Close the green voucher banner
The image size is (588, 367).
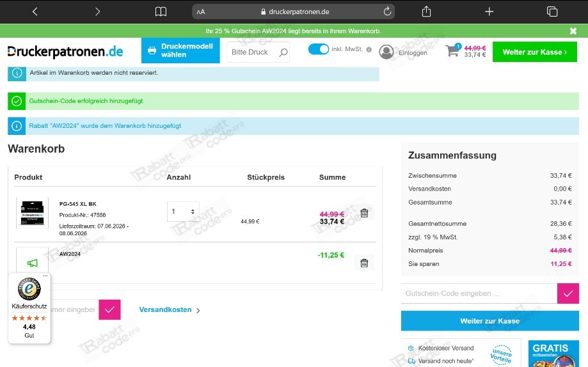tap(573, 31)
